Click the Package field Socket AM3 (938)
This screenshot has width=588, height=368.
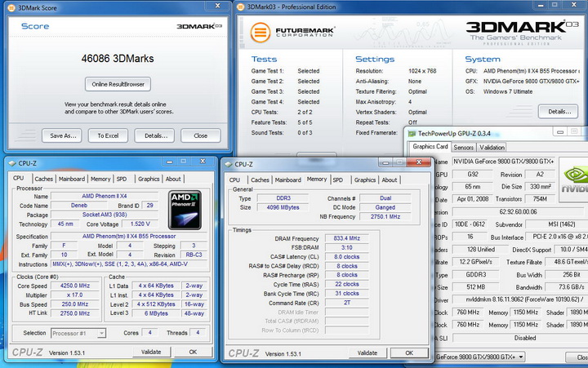pyautogui.click(x=105, y=215)
